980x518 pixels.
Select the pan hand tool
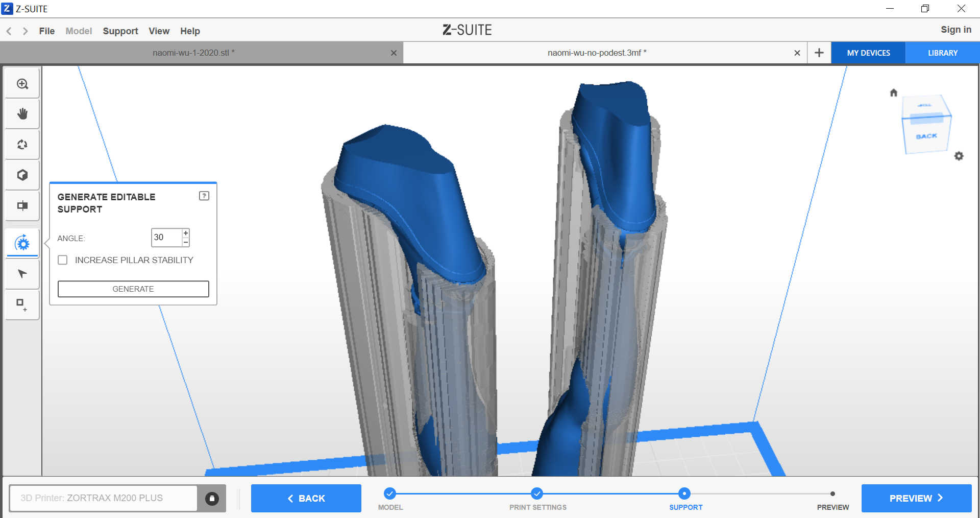tap(22, 114)
